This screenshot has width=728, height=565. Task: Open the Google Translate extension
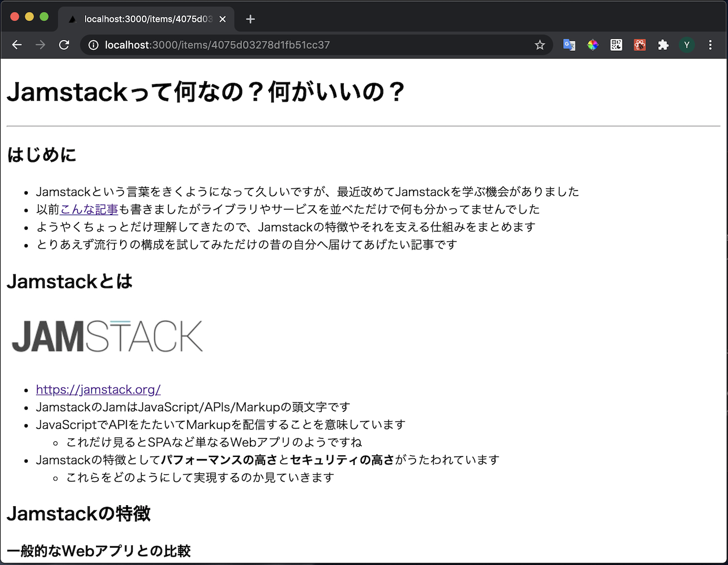coord(569,45)
